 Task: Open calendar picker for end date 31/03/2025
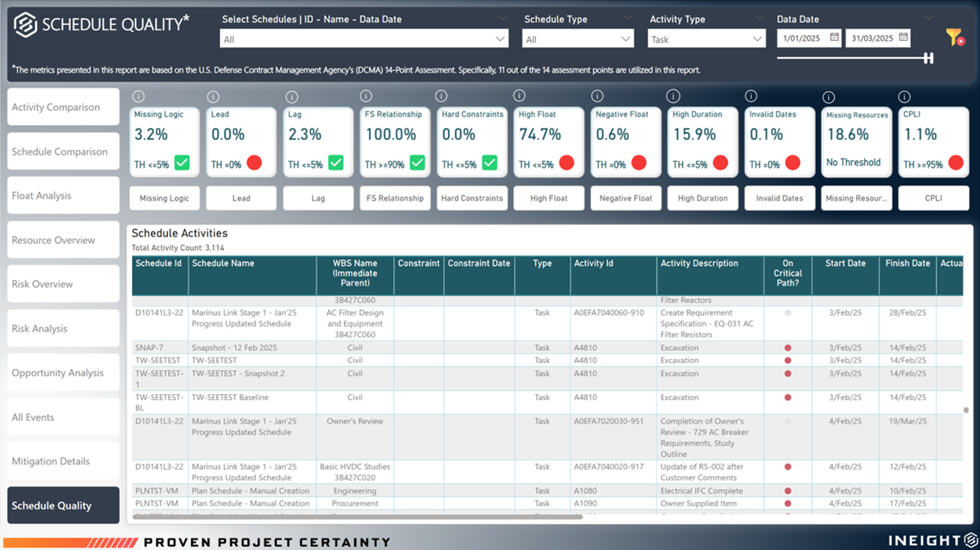point(903,38)
